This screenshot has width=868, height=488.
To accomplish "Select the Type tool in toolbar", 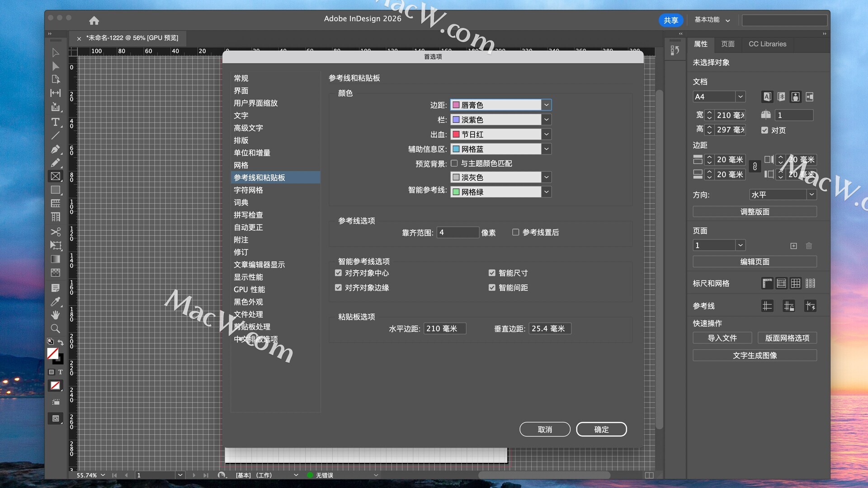I will coord(55,122).
